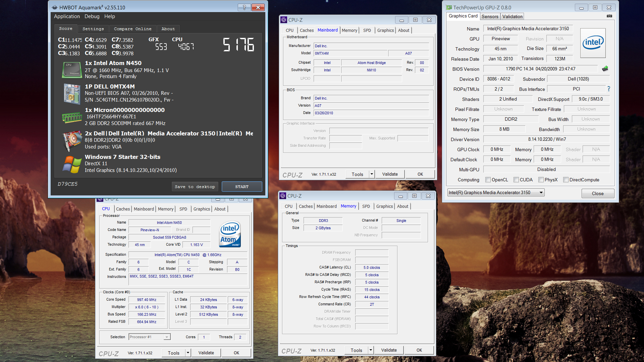Click the graphics card icon in Aquamark

[x=72, y=140]
